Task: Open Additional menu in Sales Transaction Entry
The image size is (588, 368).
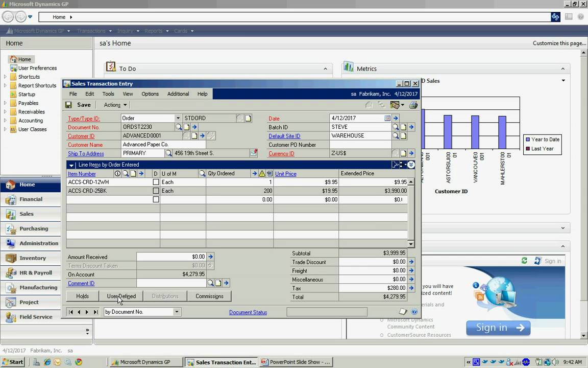Action: pyautogui.click(x=178, y=94)
